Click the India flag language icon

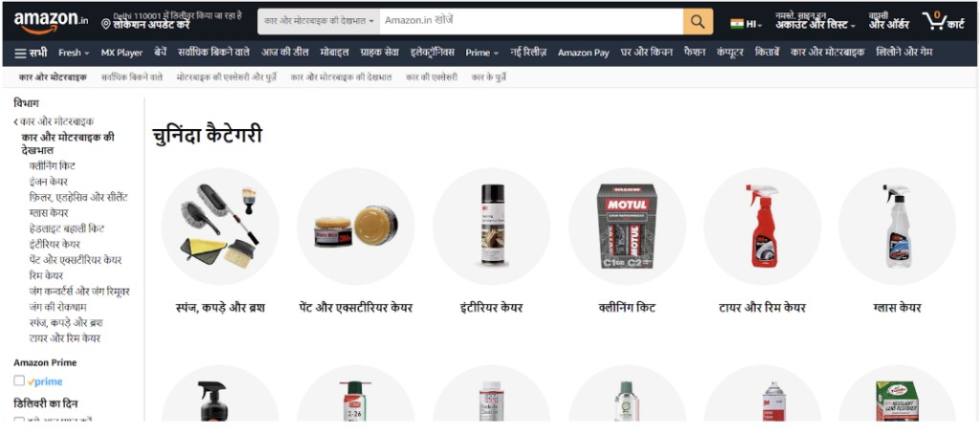tap(738, 24)
